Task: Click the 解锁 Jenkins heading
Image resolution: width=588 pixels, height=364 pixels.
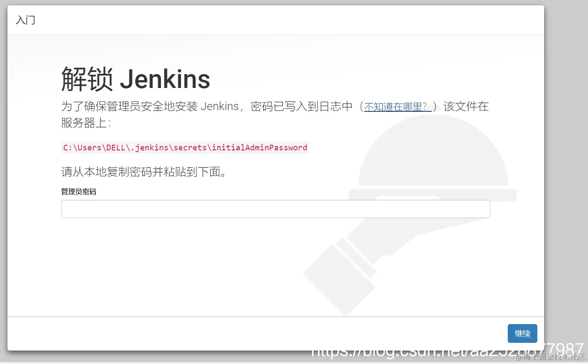Action: pos(136,79)
